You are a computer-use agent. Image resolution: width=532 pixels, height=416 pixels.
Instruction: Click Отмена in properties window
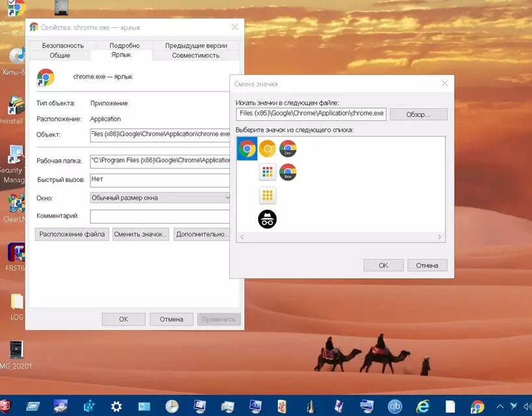pyautogui.click(x=171, y=319)
